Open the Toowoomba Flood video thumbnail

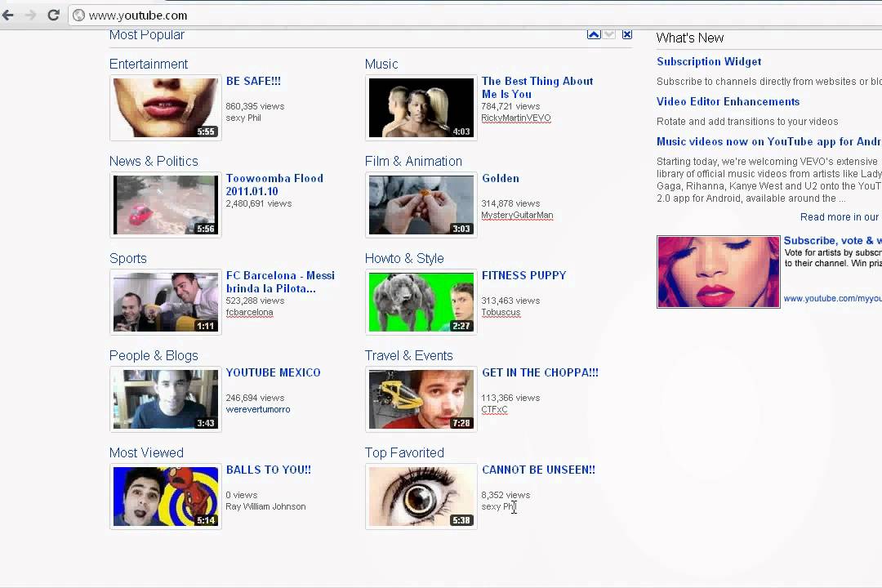point(165,205)
